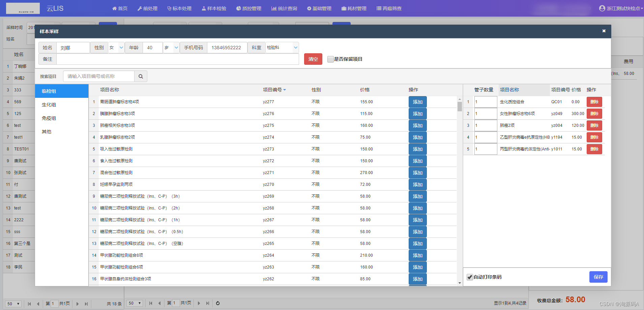644x310 pixels.
Task: Click tube quantity field for 生化质控组合
Action: click(x=486, y=102)
